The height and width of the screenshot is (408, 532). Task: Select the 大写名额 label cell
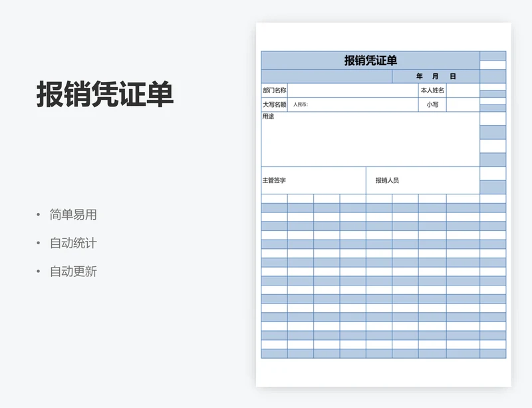[x=274, y=104]
